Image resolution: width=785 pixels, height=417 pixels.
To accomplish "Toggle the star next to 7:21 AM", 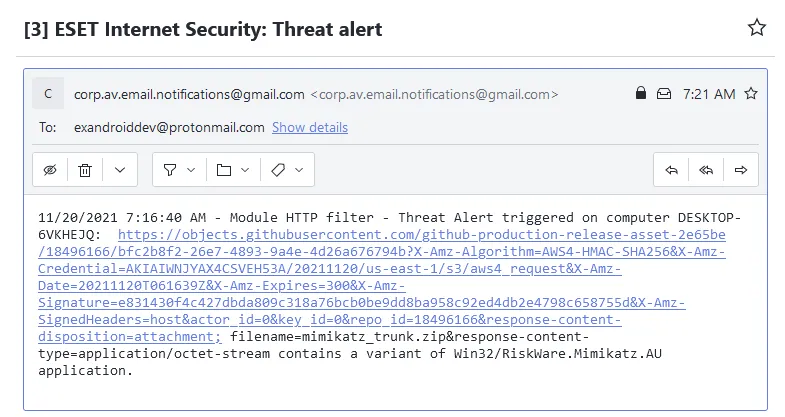I will (x=750, y=94).
